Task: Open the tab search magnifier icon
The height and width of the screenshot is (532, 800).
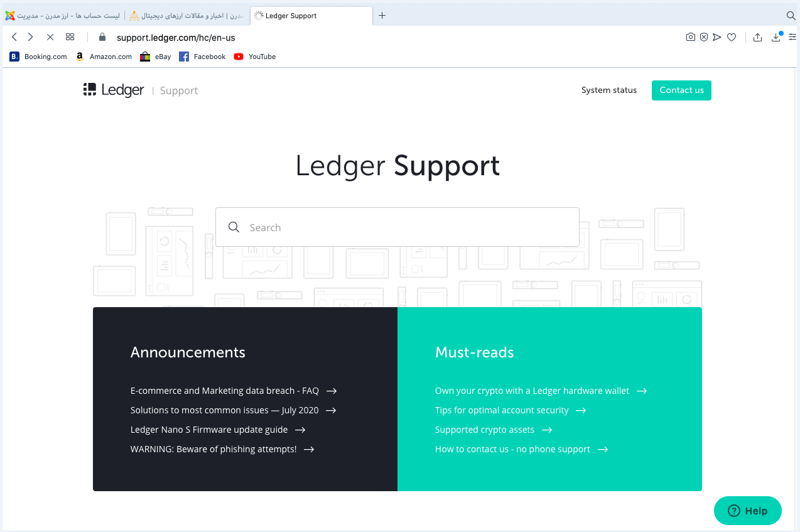Action: coord(791,16)
